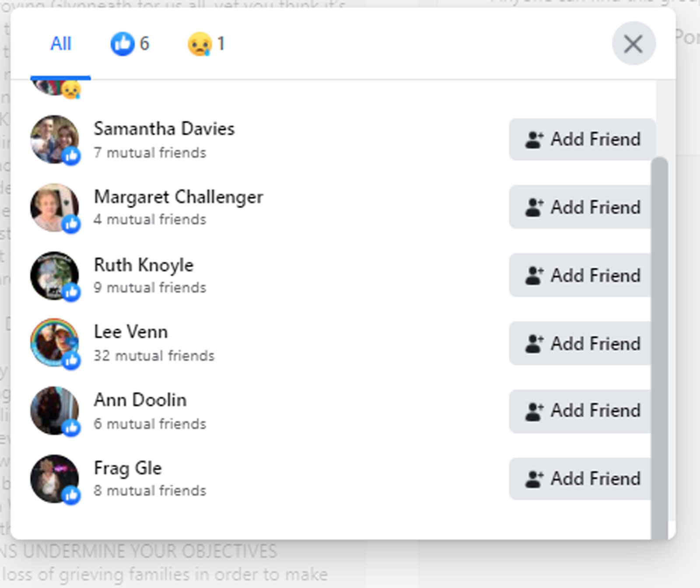
Task: Open Samantha Davies' profile picture
Action: [54, 139]
